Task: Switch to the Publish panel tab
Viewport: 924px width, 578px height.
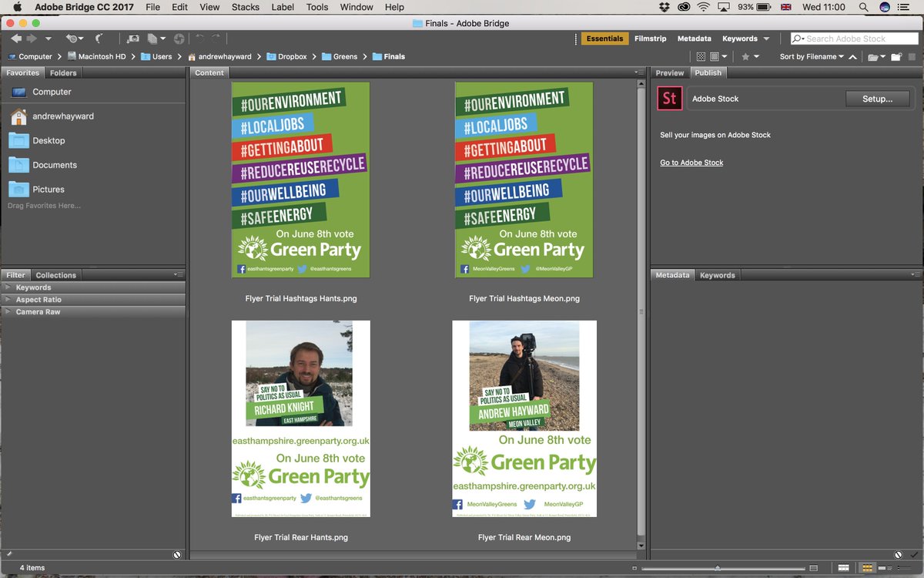Action: click(708, 73)
